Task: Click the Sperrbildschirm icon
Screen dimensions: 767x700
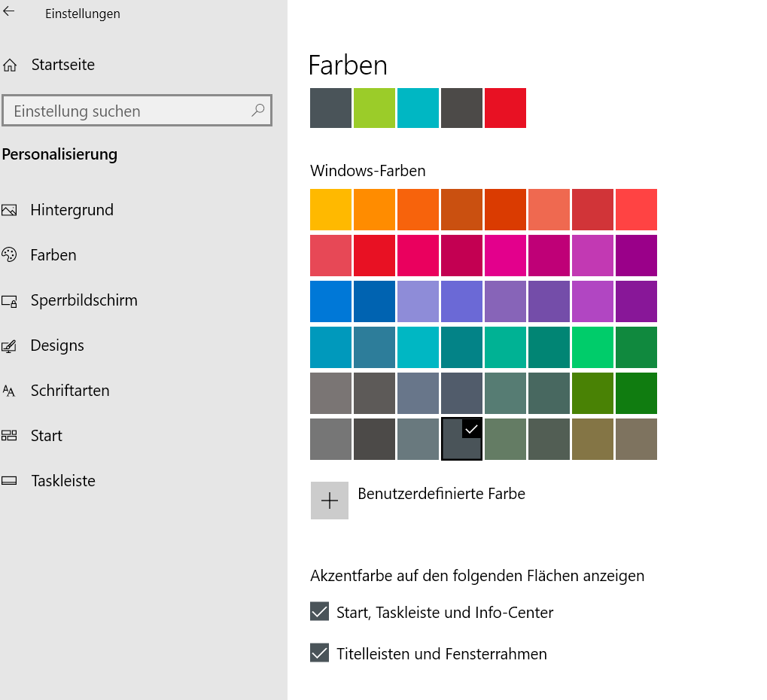Action: click(x=10, y=301)
